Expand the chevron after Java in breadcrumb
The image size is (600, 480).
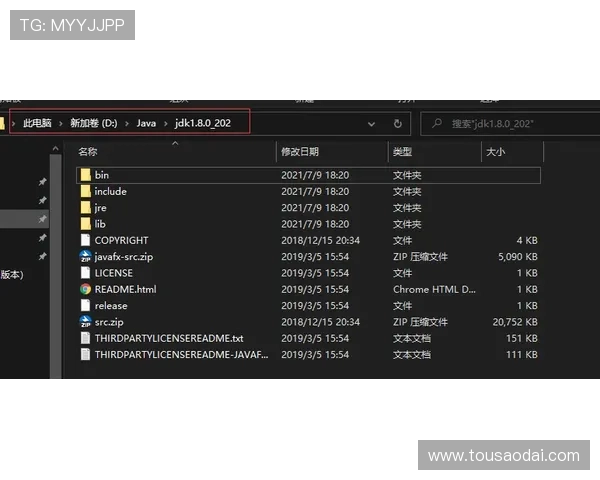click(165, 123)
